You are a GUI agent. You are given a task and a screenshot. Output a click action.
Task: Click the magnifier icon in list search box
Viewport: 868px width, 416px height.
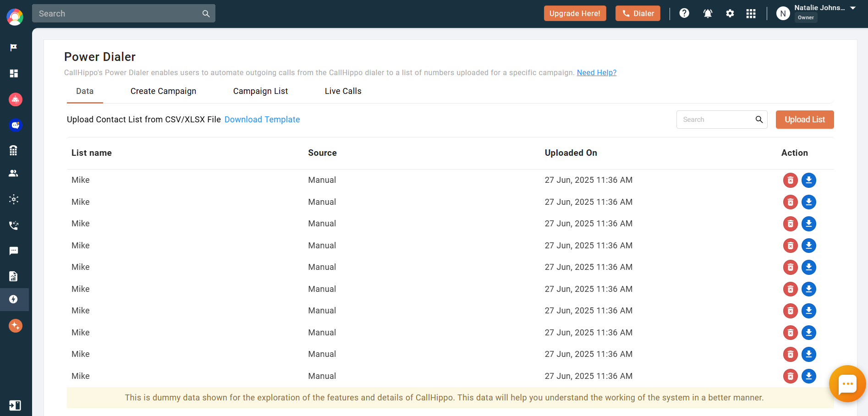(x=759, y=120)
